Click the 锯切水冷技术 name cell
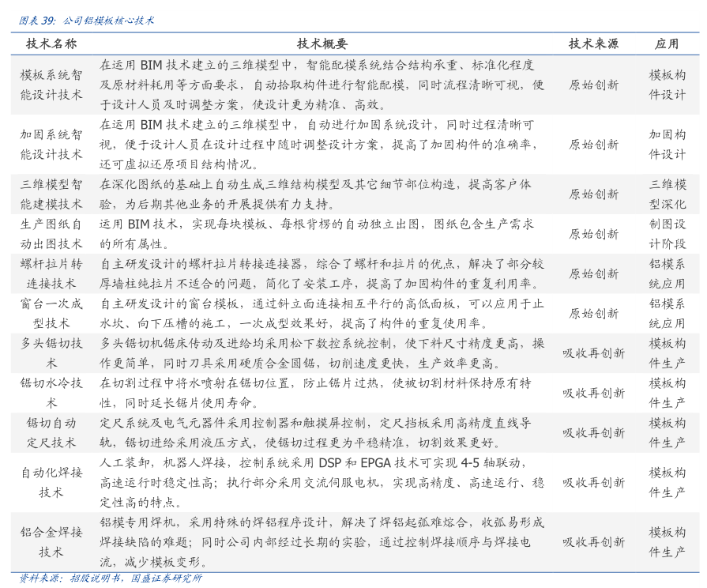Viewport: 707px width, 588px height. pos(51,393)
